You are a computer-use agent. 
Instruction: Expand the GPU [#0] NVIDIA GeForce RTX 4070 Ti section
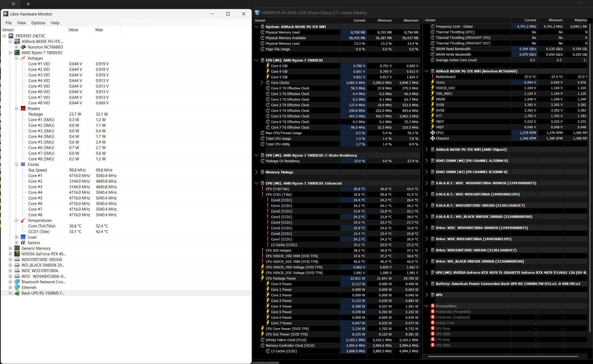point(427,272)
